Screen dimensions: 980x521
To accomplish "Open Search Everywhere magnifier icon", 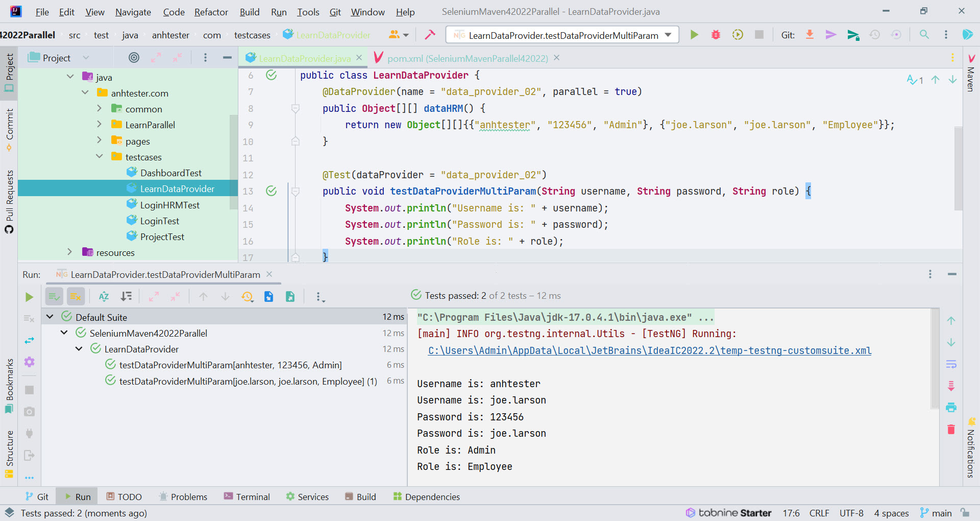I will 924,35.
